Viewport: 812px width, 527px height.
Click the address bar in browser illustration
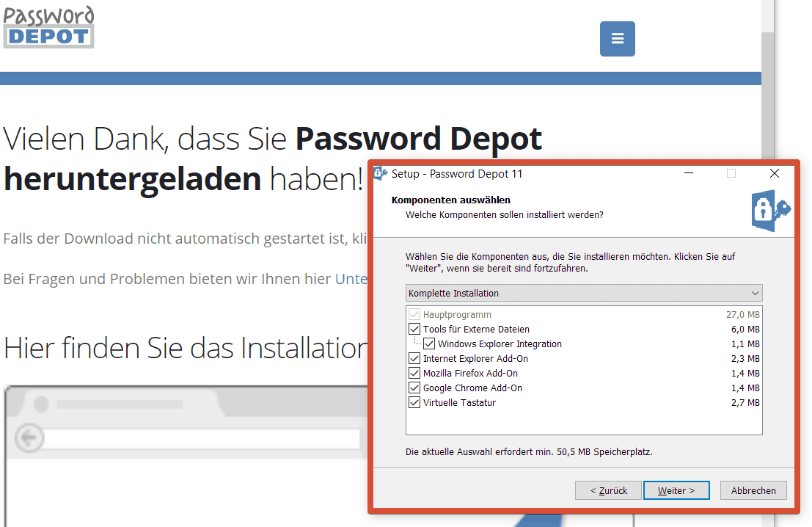click(202, 438)
